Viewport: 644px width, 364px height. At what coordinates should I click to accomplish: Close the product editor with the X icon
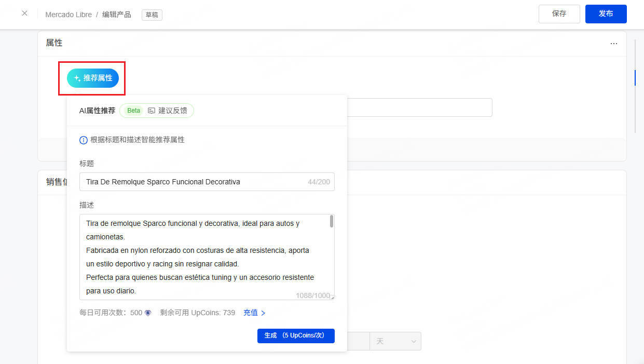pyautogui.click(x=24, y=14)
